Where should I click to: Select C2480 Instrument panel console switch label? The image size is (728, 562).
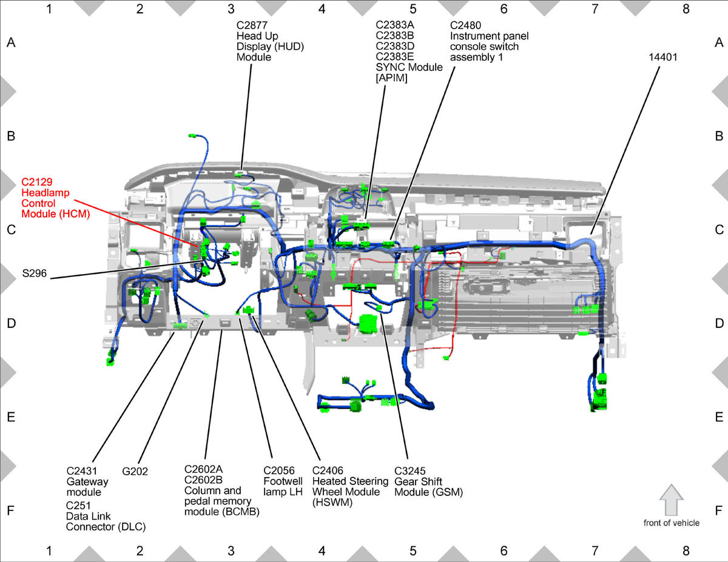coord(489,42)
